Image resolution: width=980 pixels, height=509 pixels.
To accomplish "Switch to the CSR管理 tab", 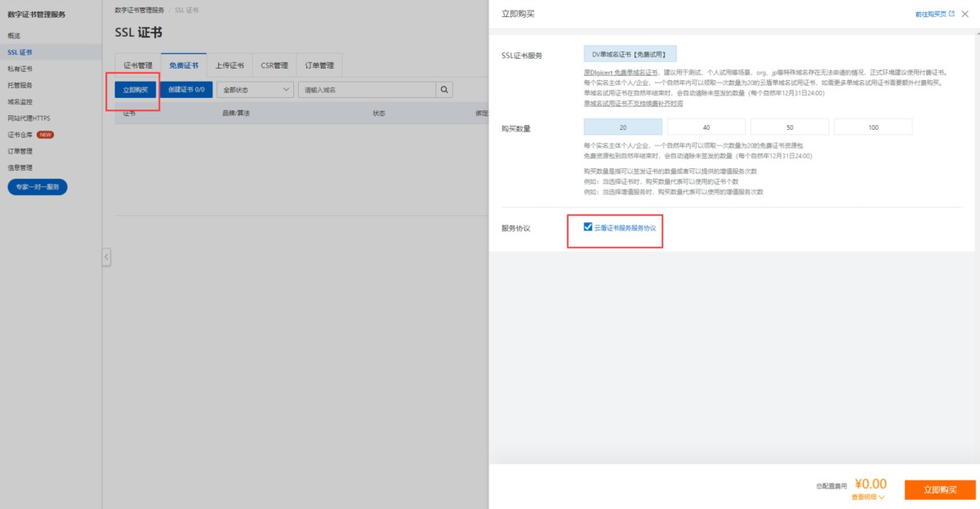I will click(x=274, y=65).
